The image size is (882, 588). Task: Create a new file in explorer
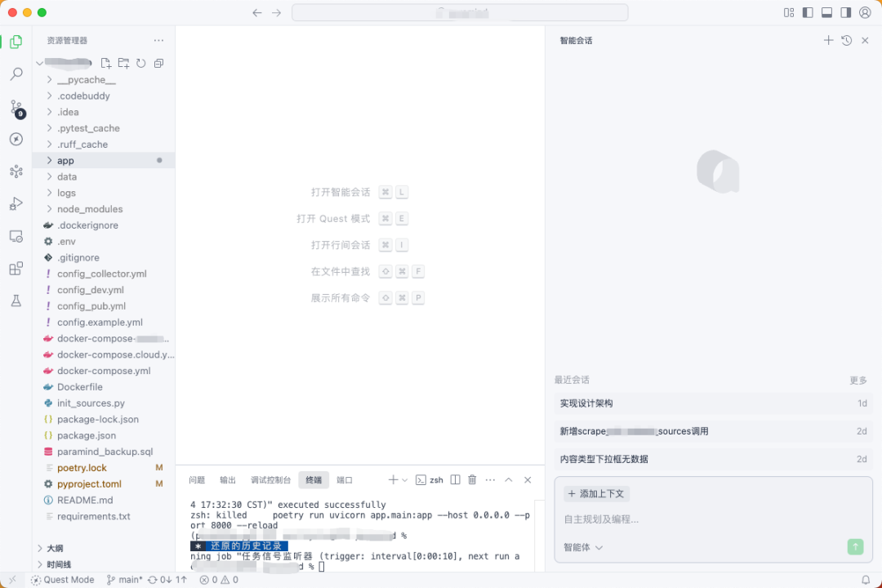(x=105, y=63)
